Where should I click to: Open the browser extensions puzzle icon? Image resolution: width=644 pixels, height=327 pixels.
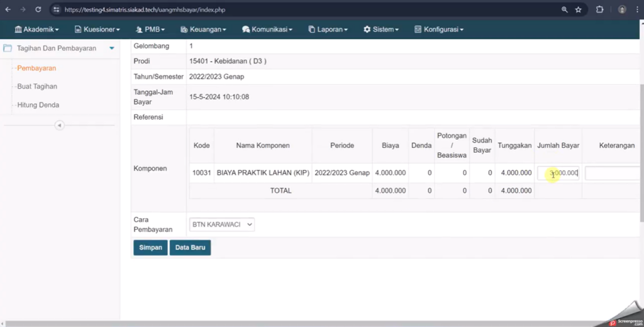[x=599, y=9]
